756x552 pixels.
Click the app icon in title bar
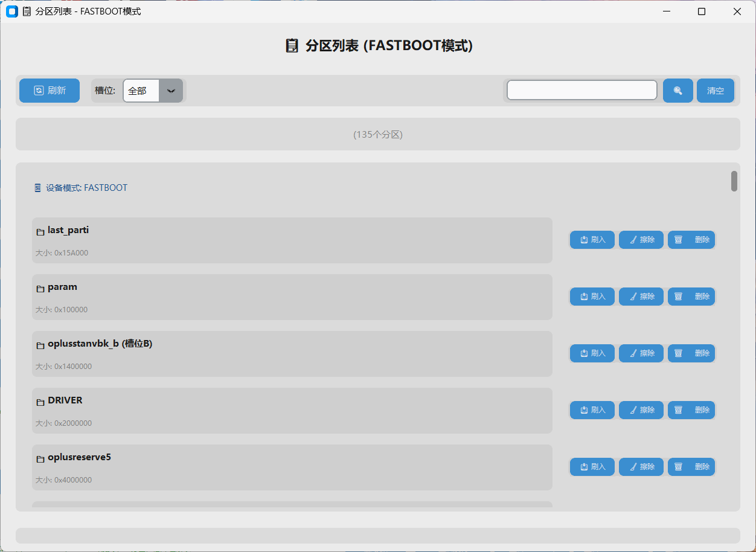click(11, 11)
